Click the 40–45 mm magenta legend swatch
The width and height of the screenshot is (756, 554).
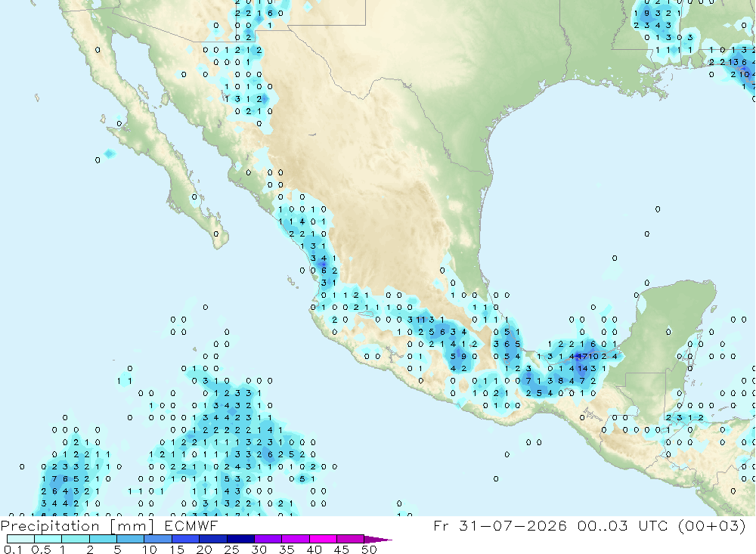[323, 539]
